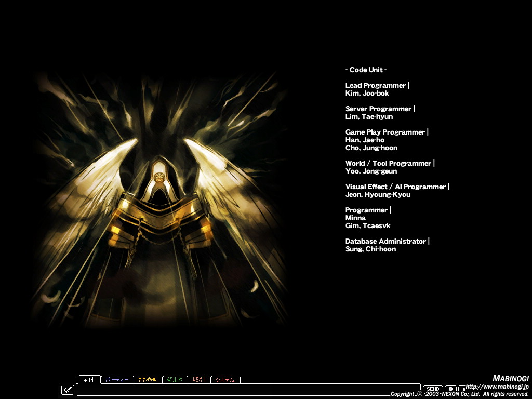Viewport: 532px width, 399px height.
Task: Focus the chat message input field
Action: [x=248, y=390]
